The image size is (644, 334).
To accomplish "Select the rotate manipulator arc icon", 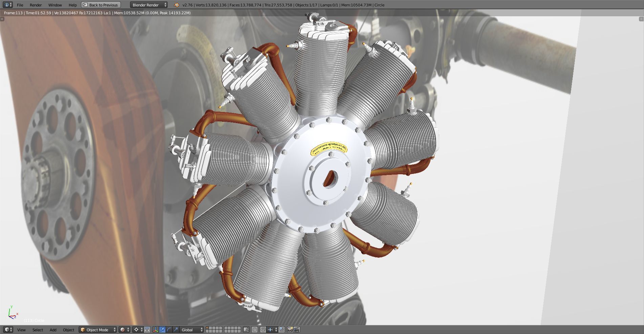I will 169,330.
